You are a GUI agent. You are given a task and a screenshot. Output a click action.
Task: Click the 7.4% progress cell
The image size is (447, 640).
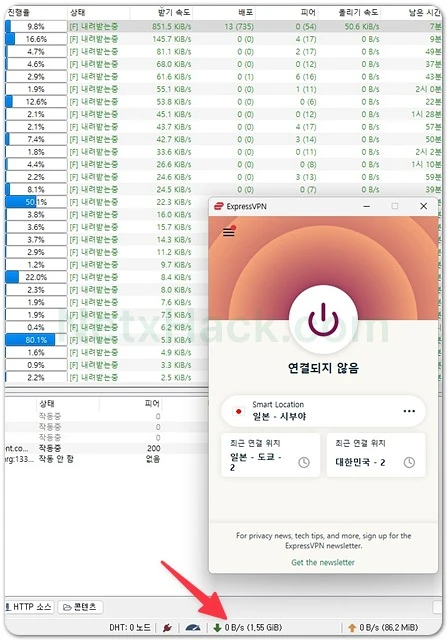tap(36, 140)
